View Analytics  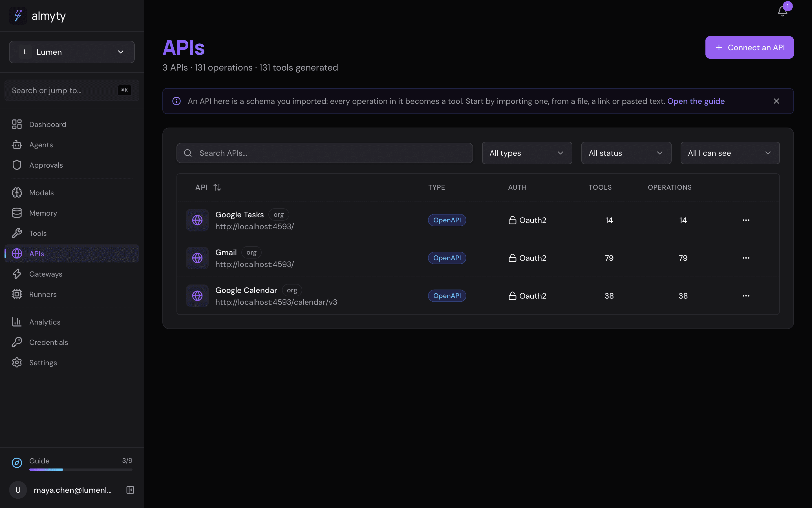click(72, 322)
